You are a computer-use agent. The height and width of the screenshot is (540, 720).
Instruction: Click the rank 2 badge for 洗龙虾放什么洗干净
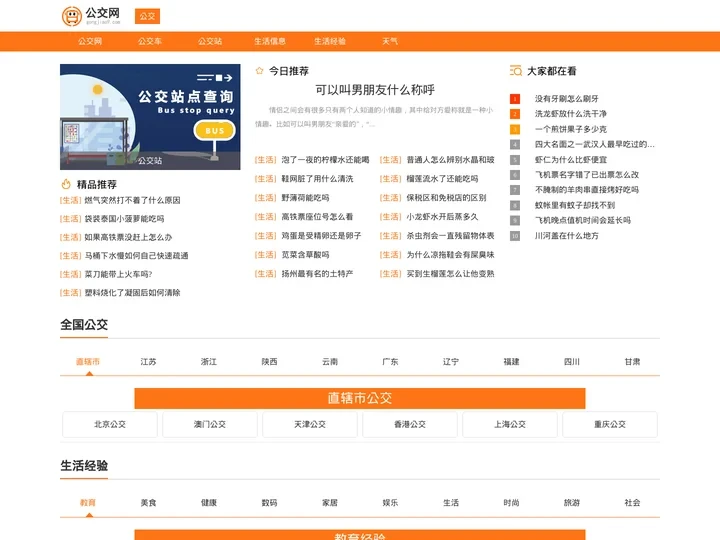515,114
